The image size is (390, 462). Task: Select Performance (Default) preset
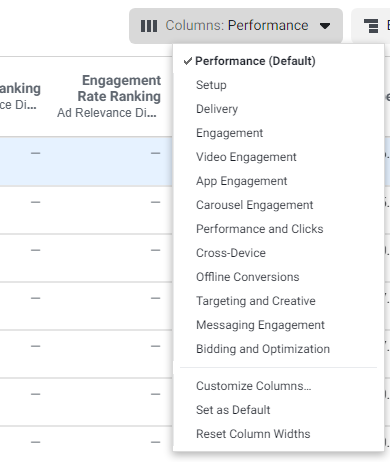255,61
